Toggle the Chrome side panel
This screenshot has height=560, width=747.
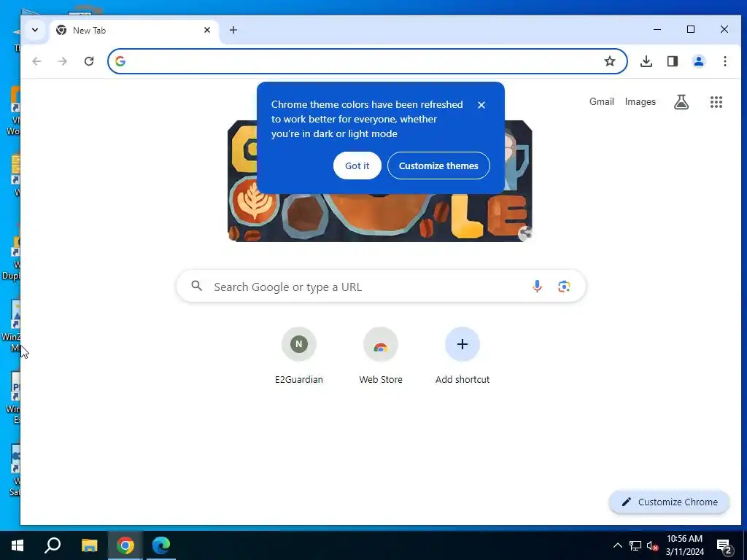click(x=672, y=61)
